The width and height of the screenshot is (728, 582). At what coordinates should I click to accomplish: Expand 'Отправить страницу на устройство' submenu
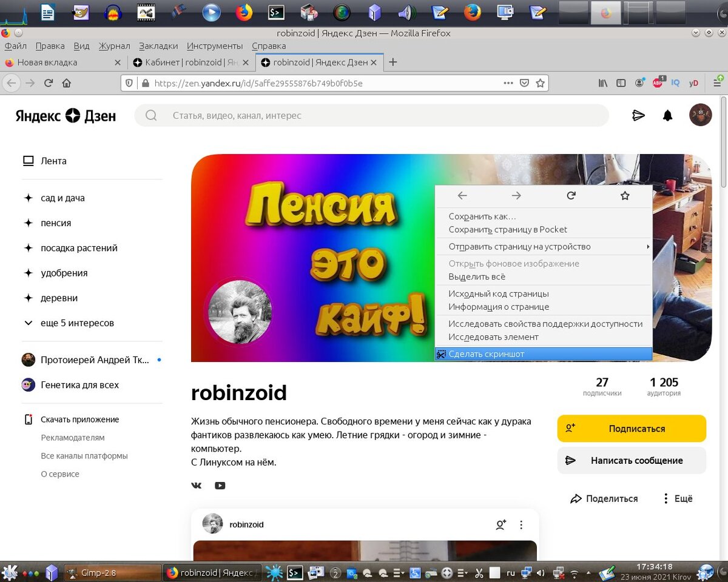tap(544, 247)
